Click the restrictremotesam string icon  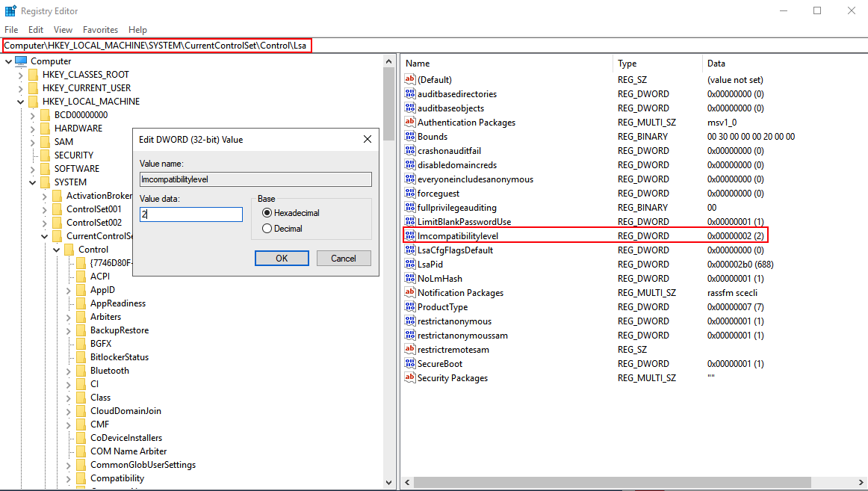[409, 349]
